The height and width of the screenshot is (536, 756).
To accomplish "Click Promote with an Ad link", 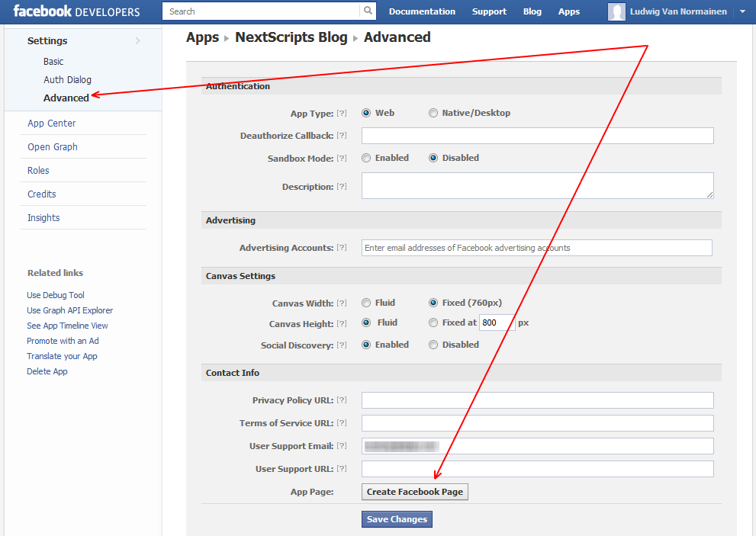I will click(63, 341).
